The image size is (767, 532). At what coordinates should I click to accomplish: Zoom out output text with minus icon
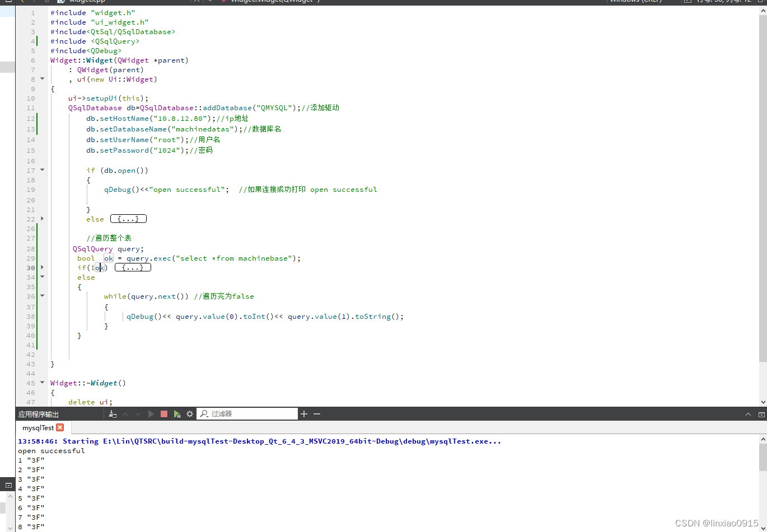[316, 413]
